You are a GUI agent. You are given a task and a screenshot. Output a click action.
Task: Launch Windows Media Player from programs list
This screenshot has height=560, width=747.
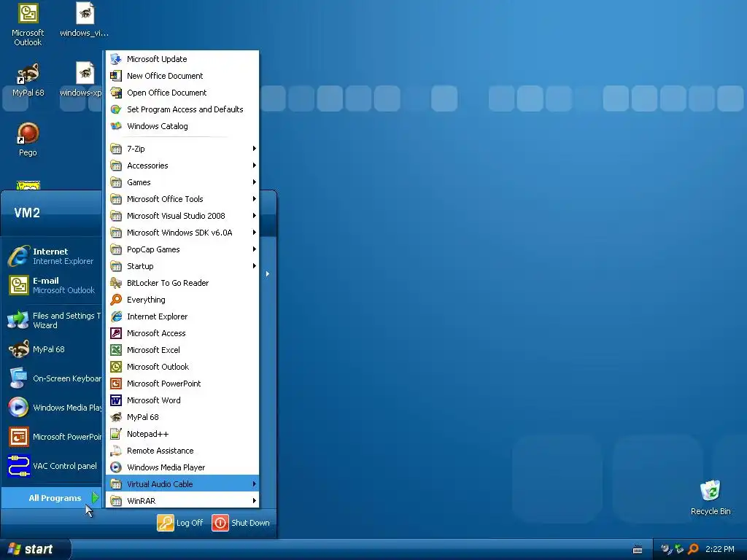point(182,467)
